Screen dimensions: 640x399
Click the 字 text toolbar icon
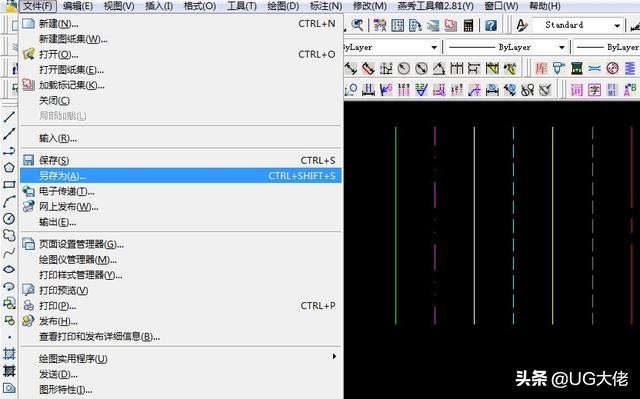594,89
